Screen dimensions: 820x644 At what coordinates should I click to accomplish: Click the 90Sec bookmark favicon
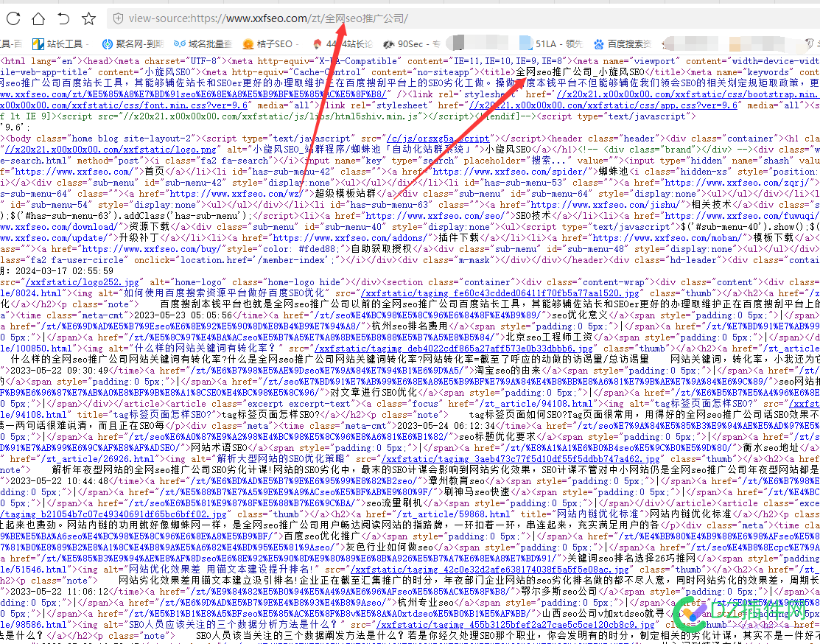[388, 44]
